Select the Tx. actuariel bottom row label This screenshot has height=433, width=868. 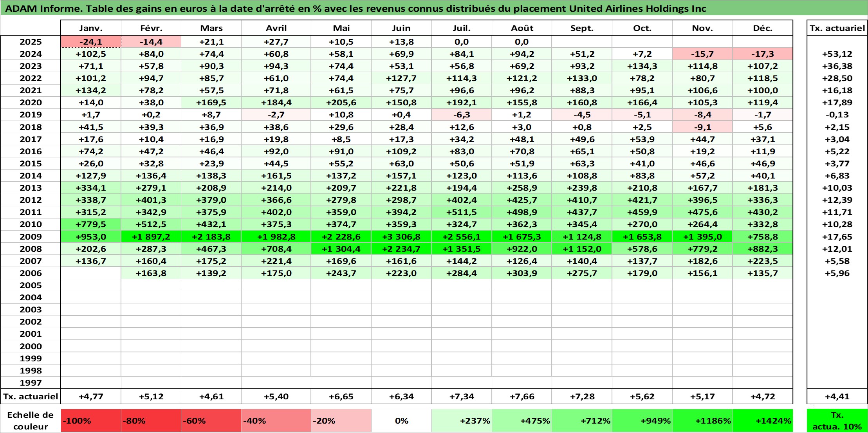click(31, 396)
